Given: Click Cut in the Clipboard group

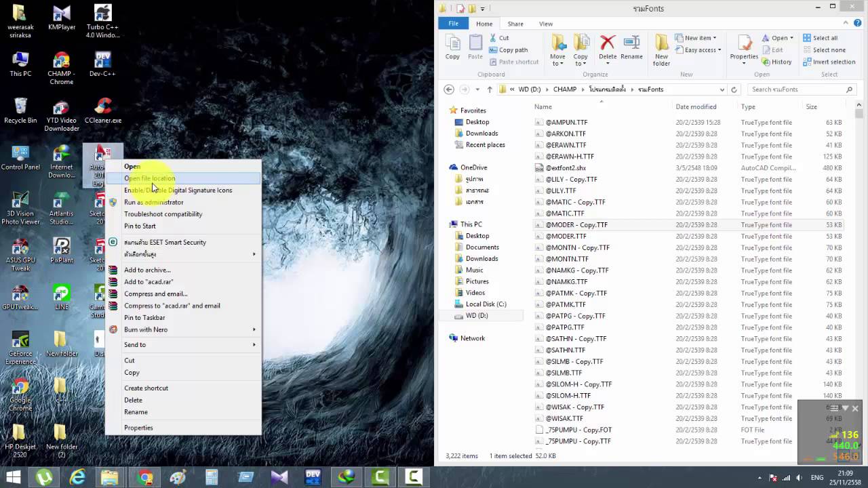Looking at the screenshot, I should 498,38.
